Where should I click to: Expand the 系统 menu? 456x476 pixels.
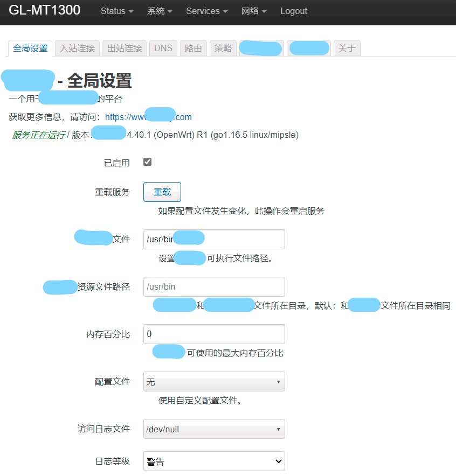156,11
